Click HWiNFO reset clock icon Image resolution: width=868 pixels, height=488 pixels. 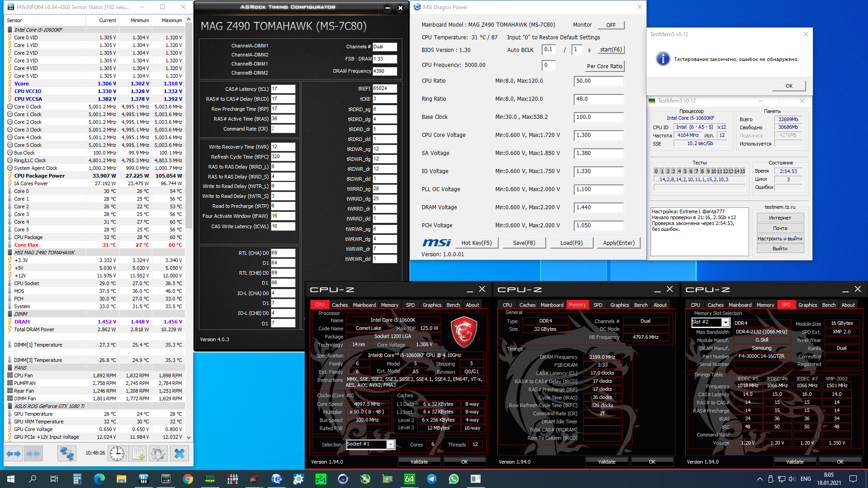[x=117, y=453]
